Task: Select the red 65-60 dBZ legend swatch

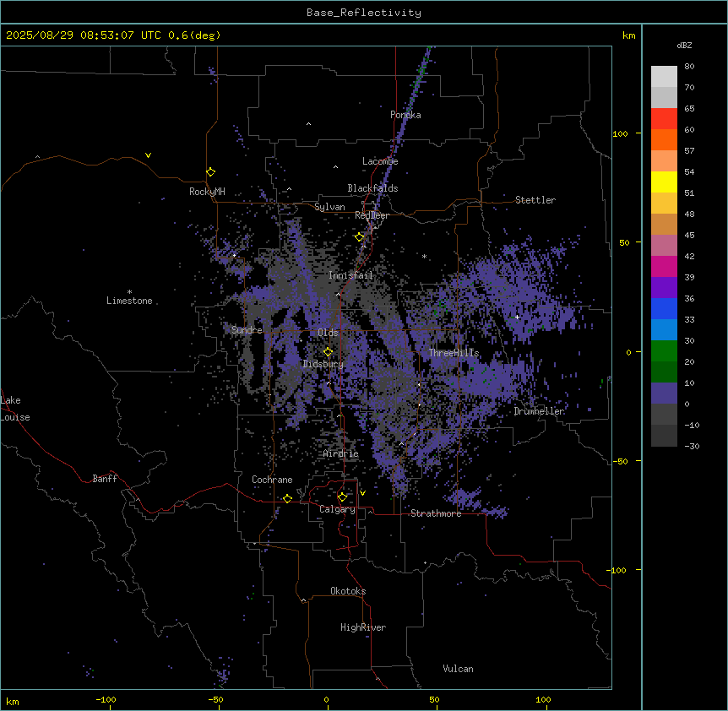Action: tap(664, 119)
